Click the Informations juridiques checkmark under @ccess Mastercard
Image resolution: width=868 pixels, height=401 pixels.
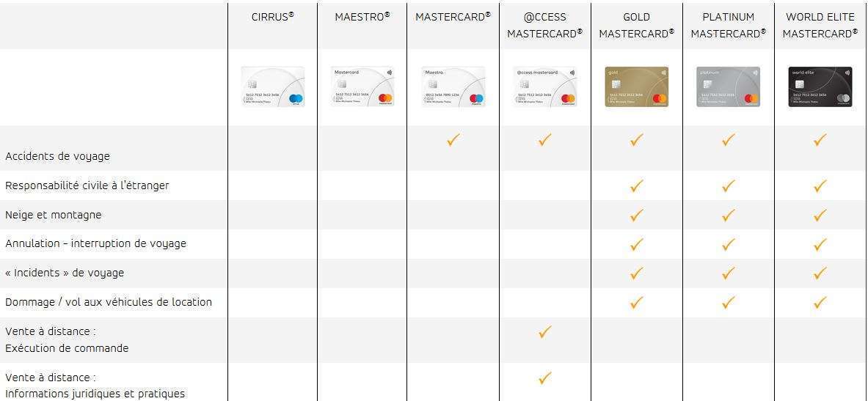[544, 378]
